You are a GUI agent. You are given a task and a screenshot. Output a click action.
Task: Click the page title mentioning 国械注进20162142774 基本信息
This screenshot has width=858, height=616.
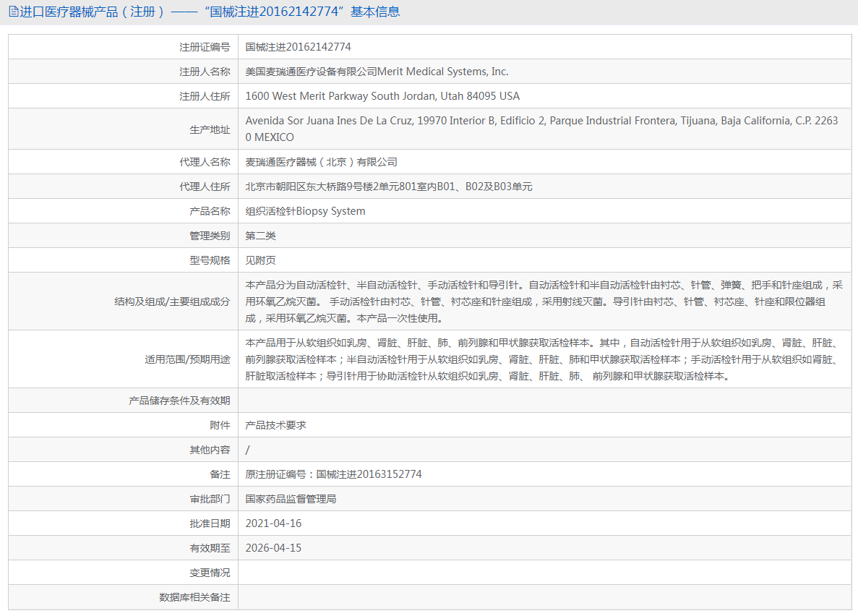coord(210,12)
